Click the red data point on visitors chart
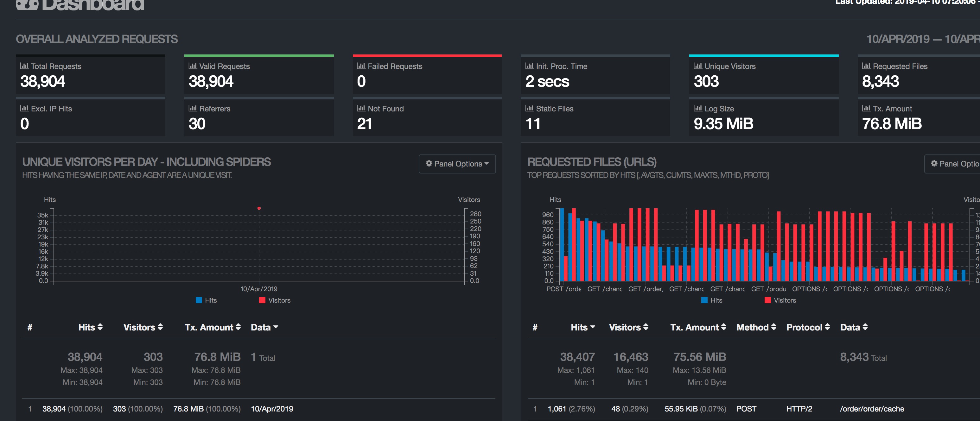Screen dimensions: 980x421 pyautogui.click(x=259, y=208)
